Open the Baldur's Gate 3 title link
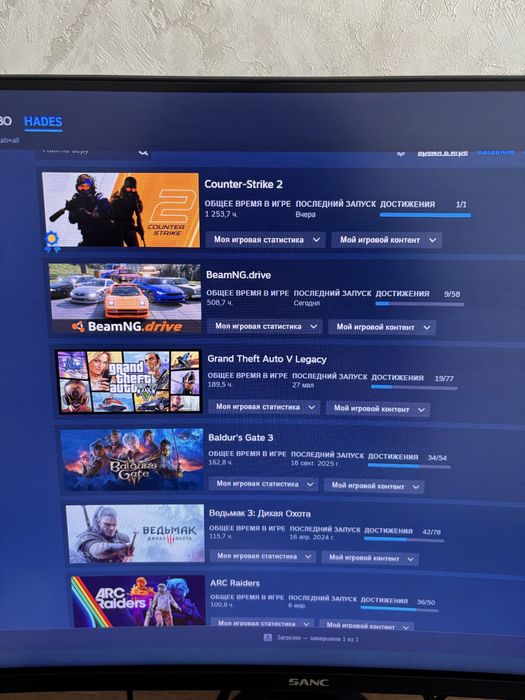 click(241, 438)
